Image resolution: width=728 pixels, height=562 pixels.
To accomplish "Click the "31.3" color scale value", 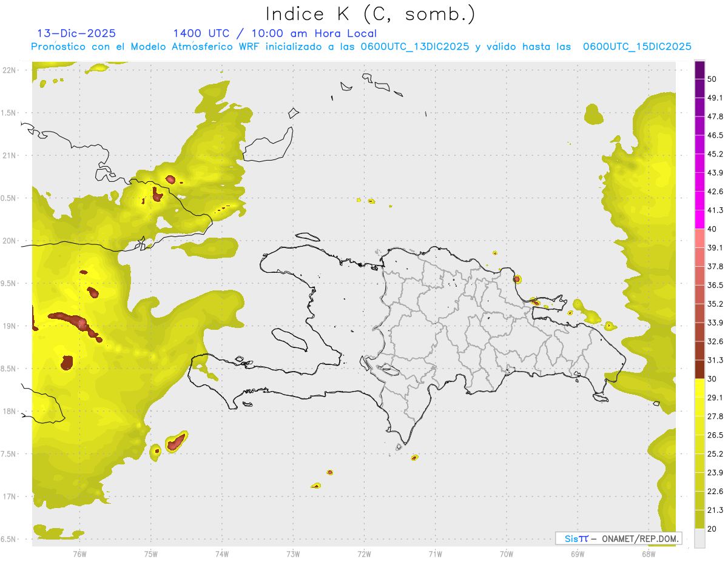I will [715, 360].
